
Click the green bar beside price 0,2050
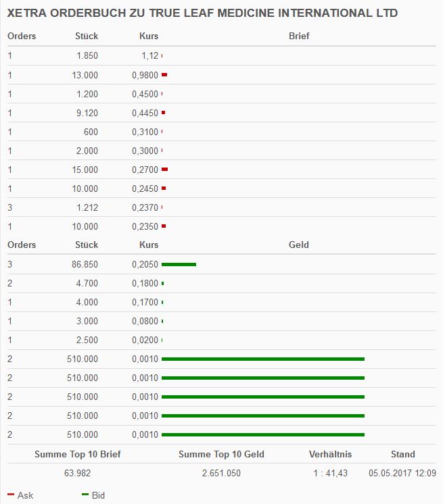179,264
